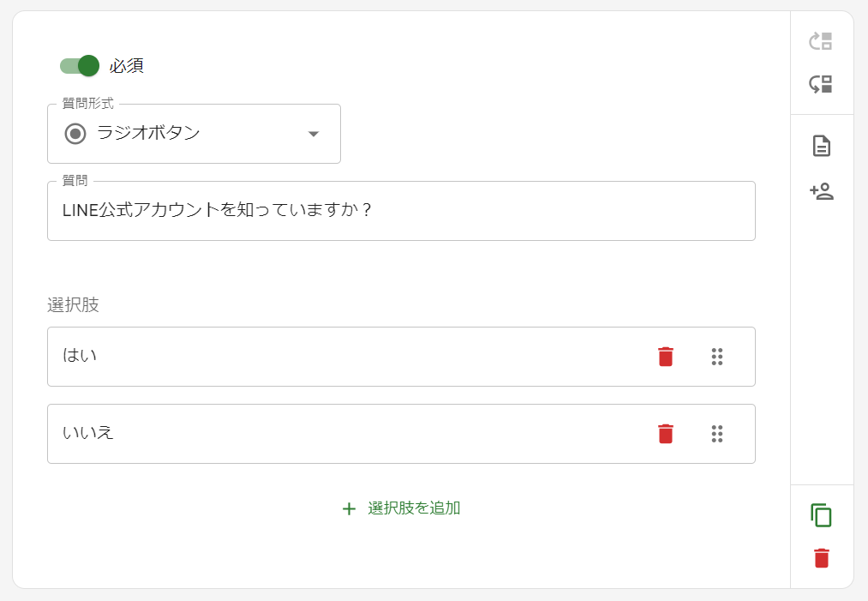Image resolution: width=868 pixels, height=601 pixels.
Task: Delete the "いいえ" choice with its trash icon
Action: [665, 434]
